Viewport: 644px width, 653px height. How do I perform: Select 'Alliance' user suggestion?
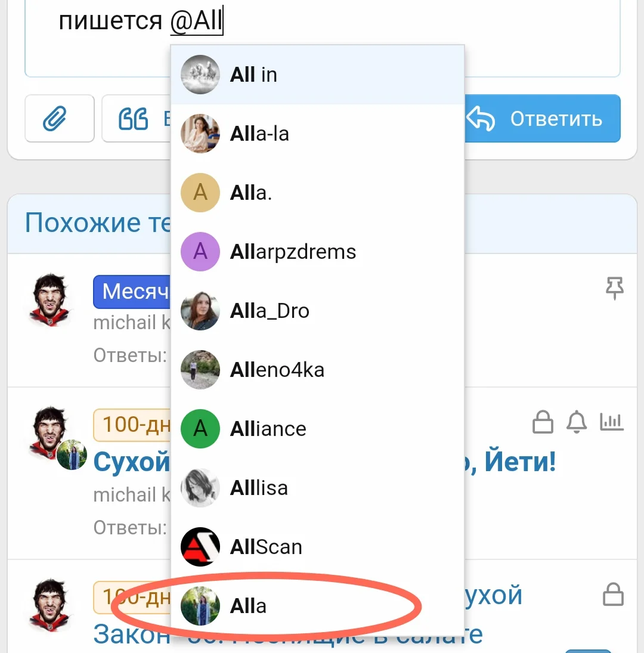(318, 429)
